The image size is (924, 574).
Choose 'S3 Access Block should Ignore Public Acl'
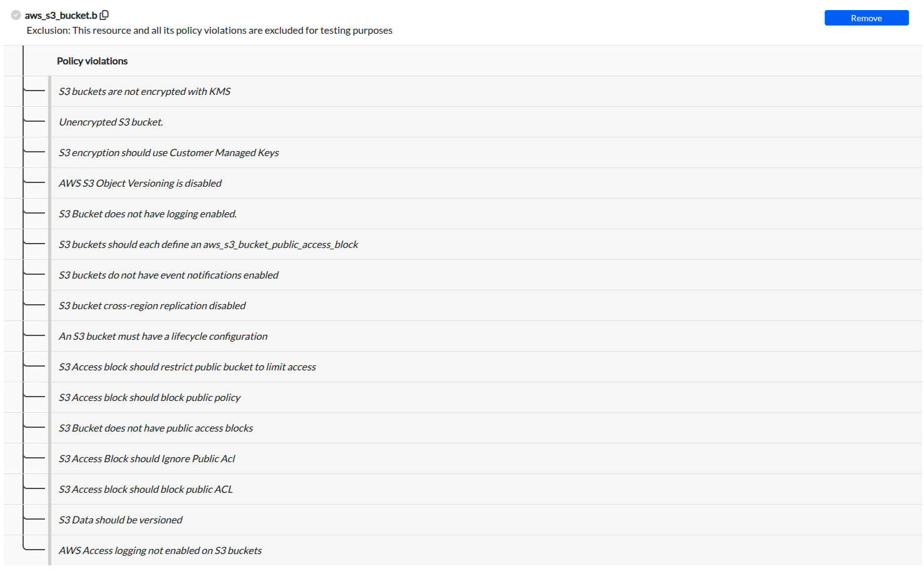coord(147,459)
